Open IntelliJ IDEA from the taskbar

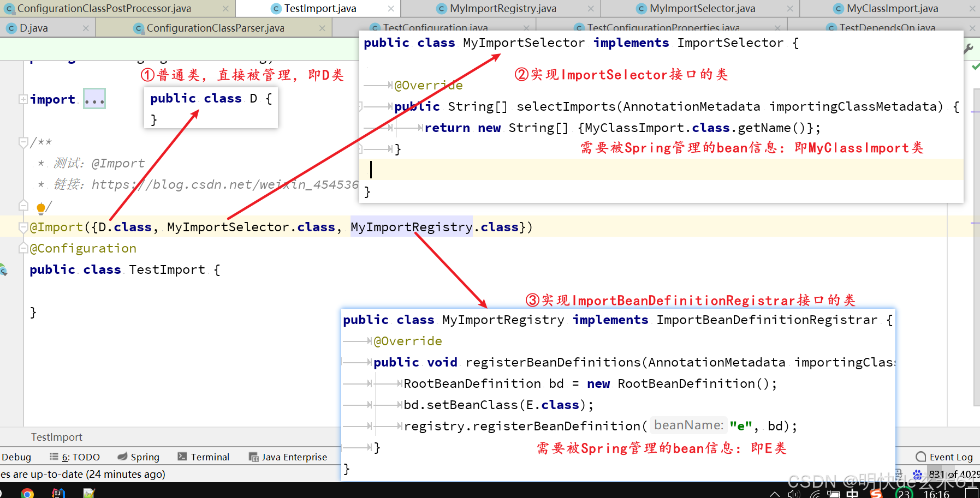coord(58,493)
